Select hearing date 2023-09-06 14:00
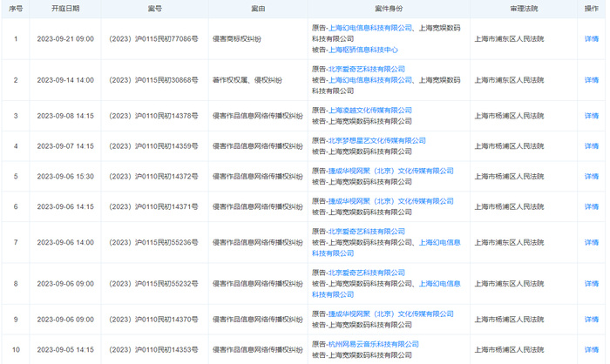This screenshot has width=610, height=364. 65,243
